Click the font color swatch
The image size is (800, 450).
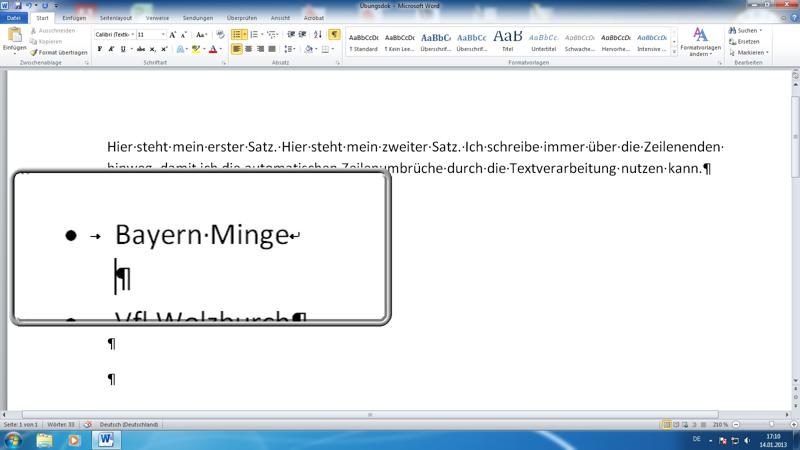[x=213, y=49]
